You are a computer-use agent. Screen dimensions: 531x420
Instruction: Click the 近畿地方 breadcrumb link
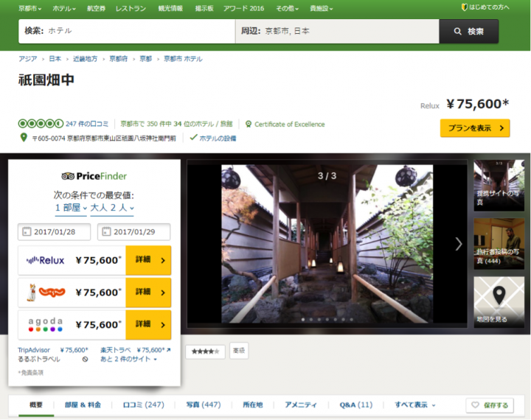pyautogui.click(x=85, y=59)
